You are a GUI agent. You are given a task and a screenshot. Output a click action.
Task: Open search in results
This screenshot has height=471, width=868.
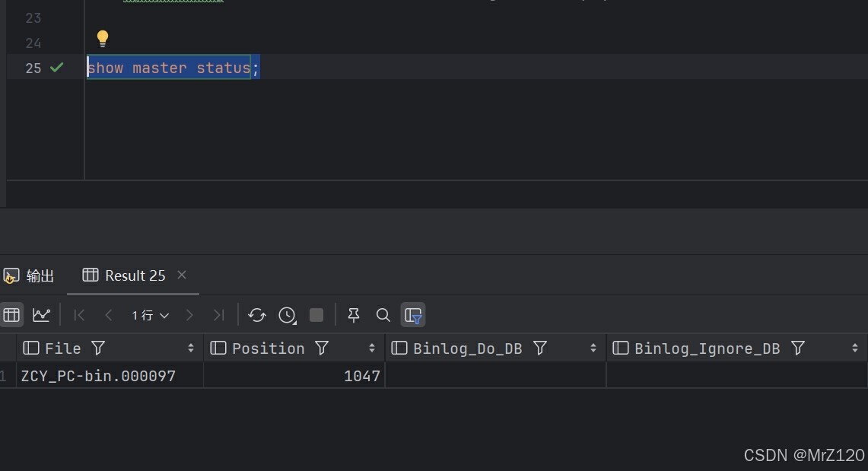click(383, 315)
